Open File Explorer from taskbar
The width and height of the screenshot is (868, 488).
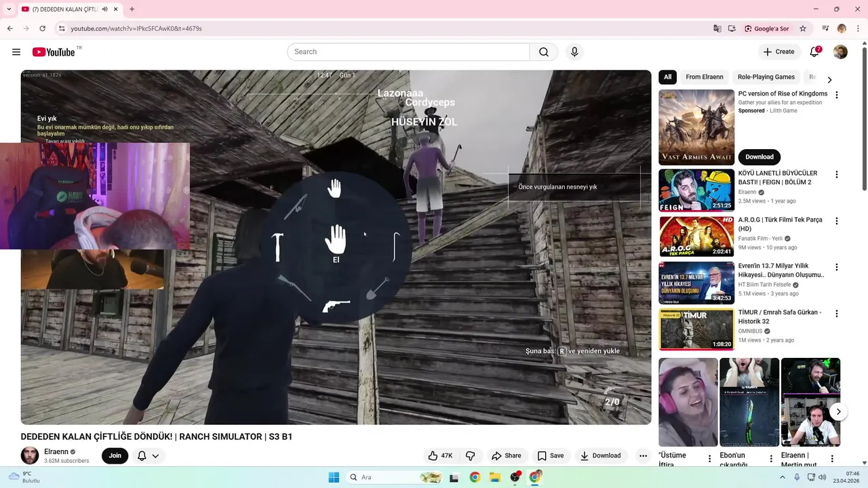coord(495,477)
